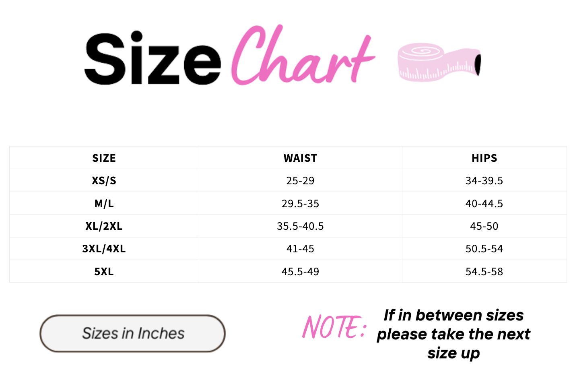Click the M/L size row label

coord(104,204)
